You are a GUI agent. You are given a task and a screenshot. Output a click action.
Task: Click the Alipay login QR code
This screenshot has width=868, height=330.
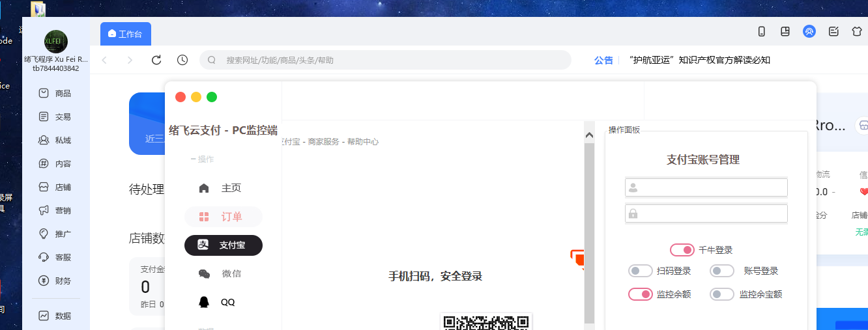[x=486, y=322]
